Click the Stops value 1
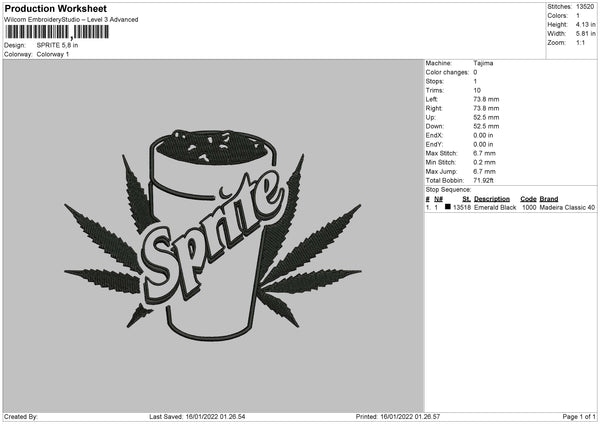 (x=475, y=82)
